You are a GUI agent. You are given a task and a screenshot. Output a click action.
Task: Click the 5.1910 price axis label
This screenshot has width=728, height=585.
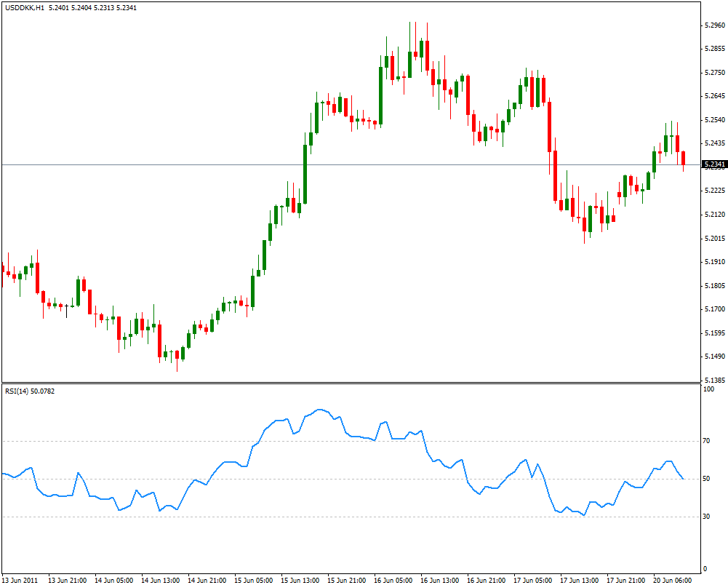point(714,262)
